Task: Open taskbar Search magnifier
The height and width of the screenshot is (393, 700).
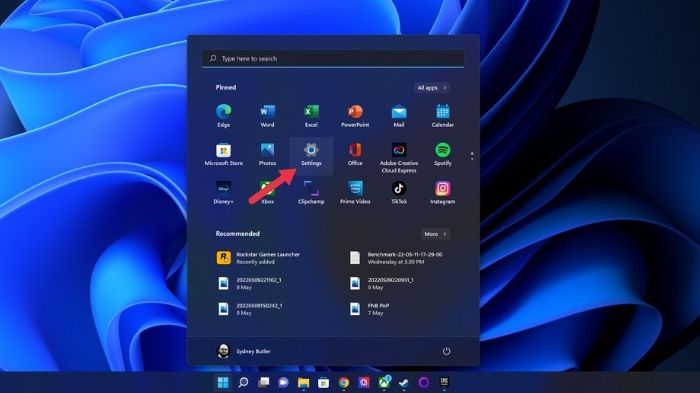Action: 243,382
